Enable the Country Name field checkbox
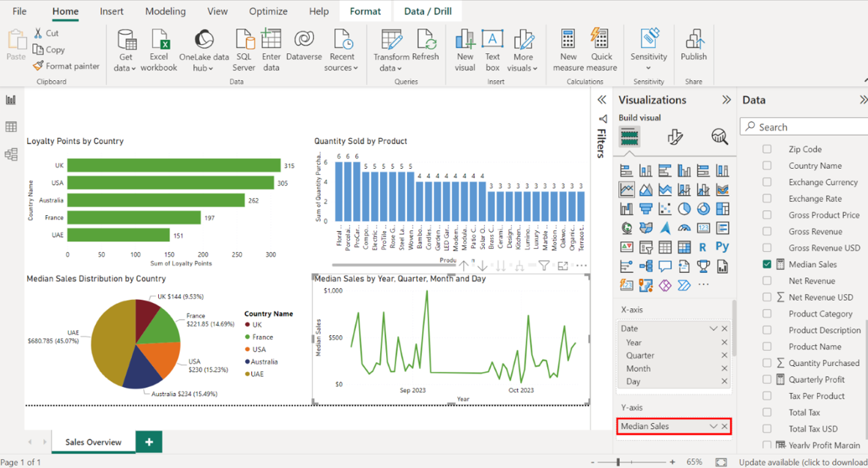Image resolution: width=868 pixels, height=468 pixels. [767, 166]
